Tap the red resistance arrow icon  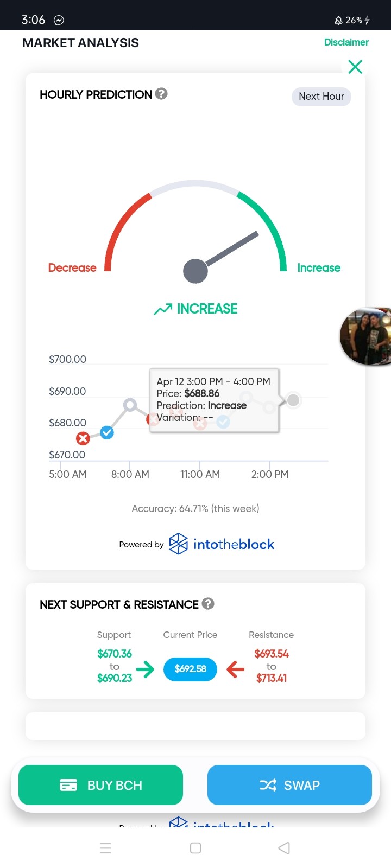[x=235, y=669]
